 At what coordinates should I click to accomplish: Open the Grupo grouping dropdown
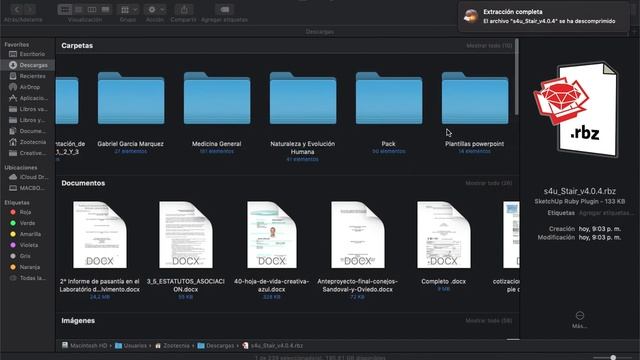pos(128,9)
